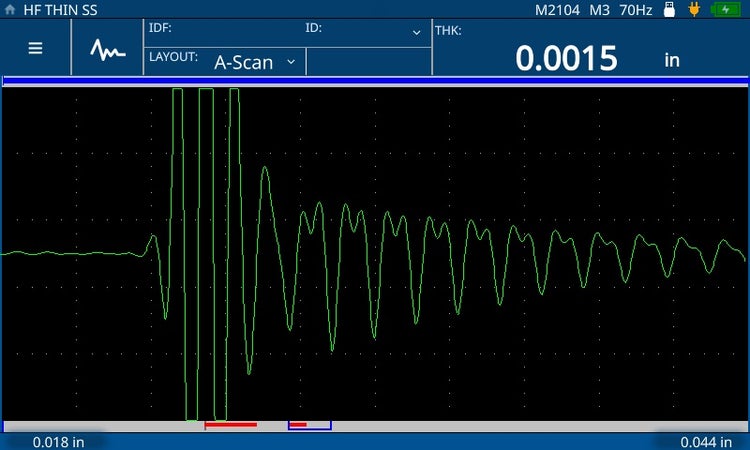Click the waveform icon button
Image resolution: width=750 pixels, height=450 pixels.
point(107,49)
